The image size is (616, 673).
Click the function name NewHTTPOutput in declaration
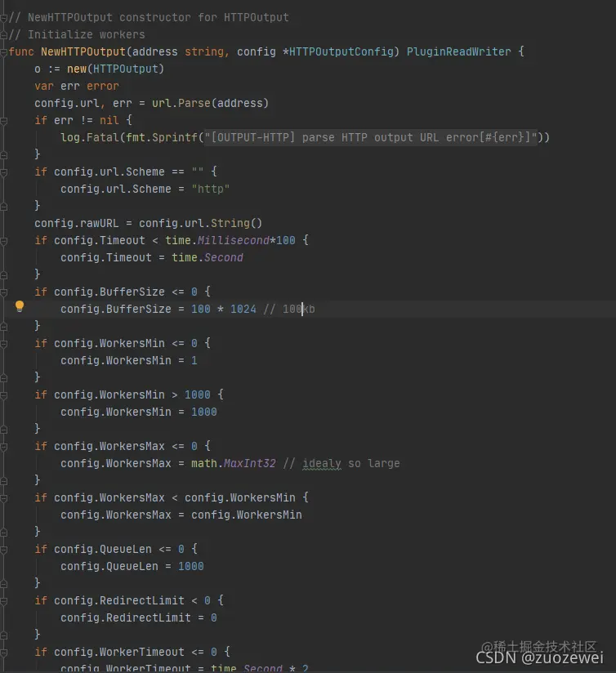pyautogui.click(x=83, y=52)
